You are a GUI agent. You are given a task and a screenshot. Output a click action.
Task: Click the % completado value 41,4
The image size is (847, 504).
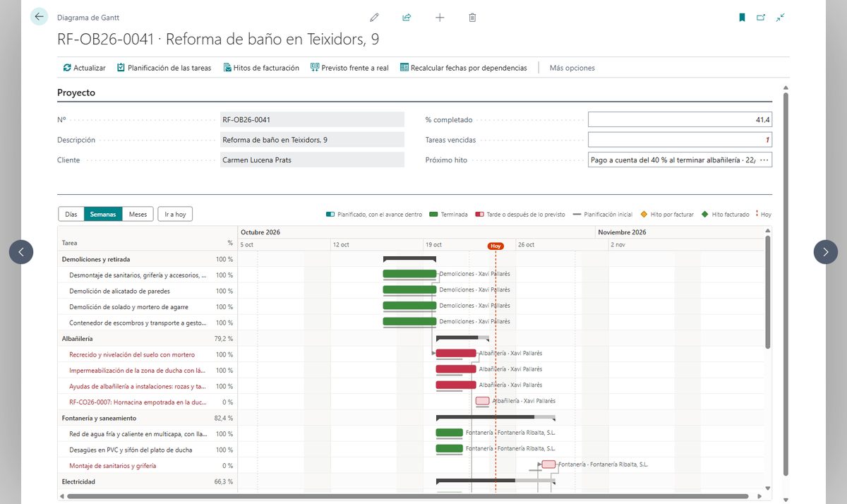680,120
